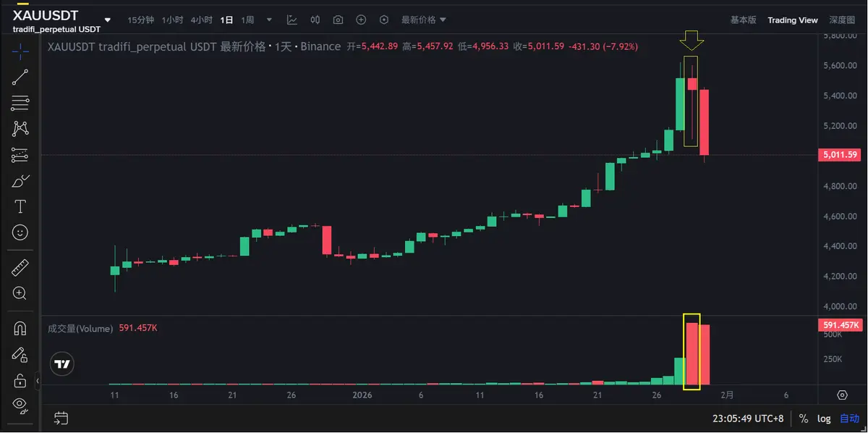The height and width of the screenshot is (433, 868).
Task: Toggle 自动 auto scale
Action: 849,419
